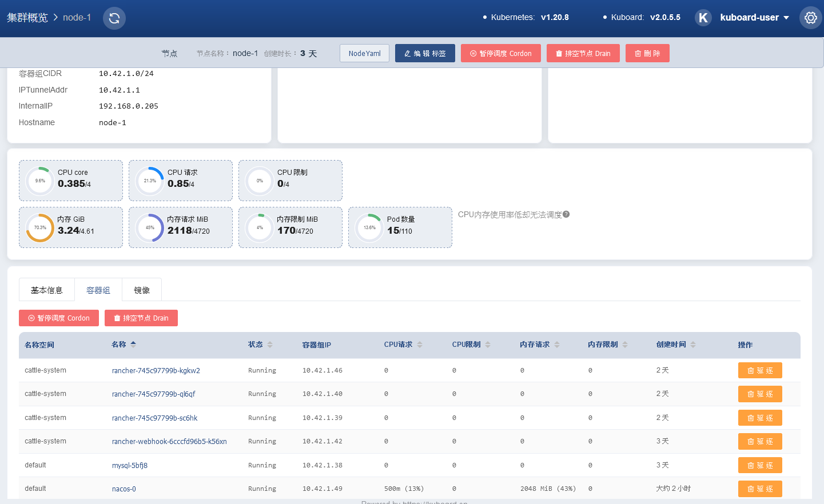Evict pod rancher-745c97799b-sc6hk with 驱逐
The image size is (824, 504).
click(760, 418)
